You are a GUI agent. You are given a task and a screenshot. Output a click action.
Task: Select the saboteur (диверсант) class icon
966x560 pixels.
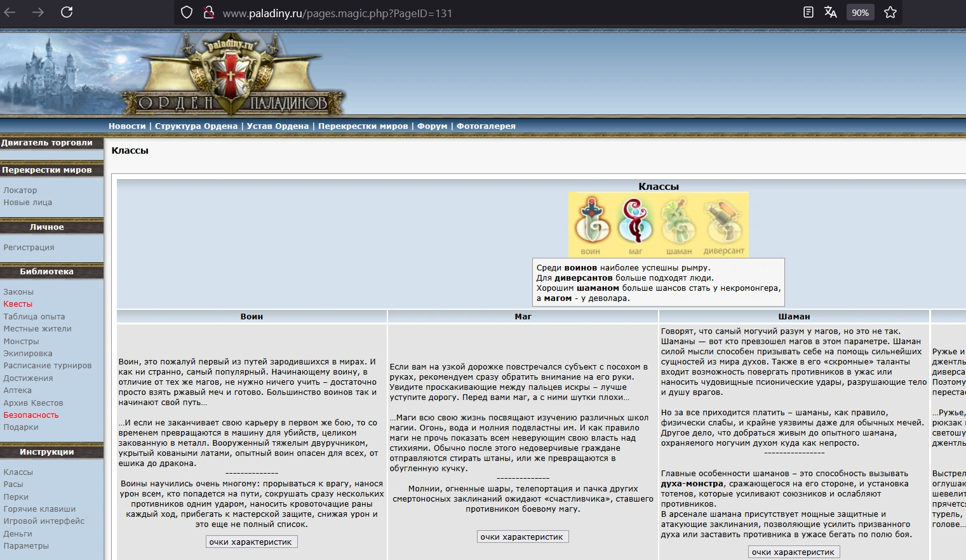click(723, 226)
